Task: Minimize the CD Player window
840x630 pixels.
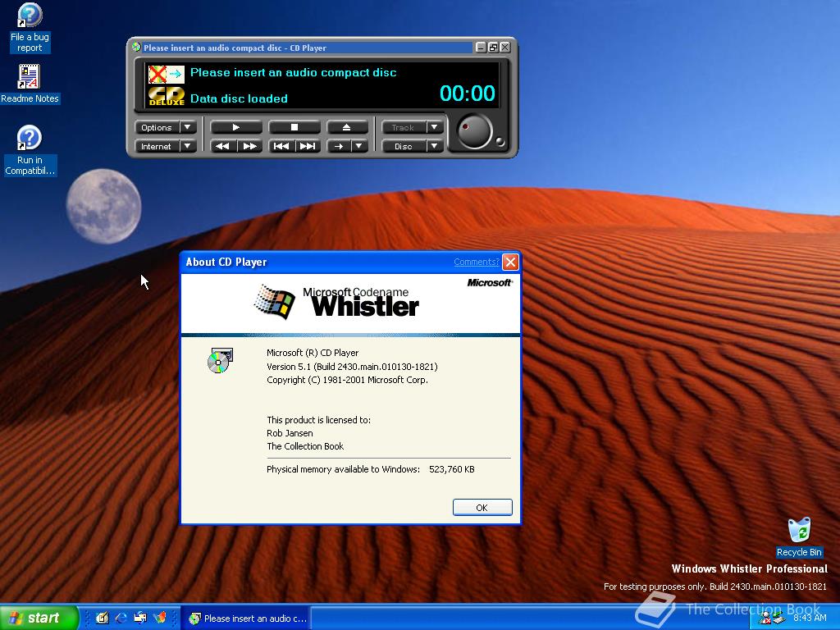Action: (481, 48)
